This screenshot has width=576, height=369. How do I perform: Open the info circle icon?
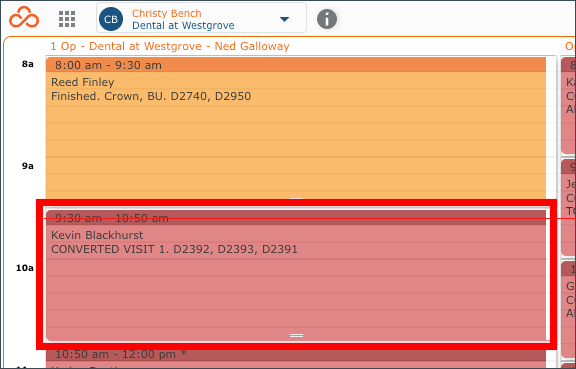point(327,19)
